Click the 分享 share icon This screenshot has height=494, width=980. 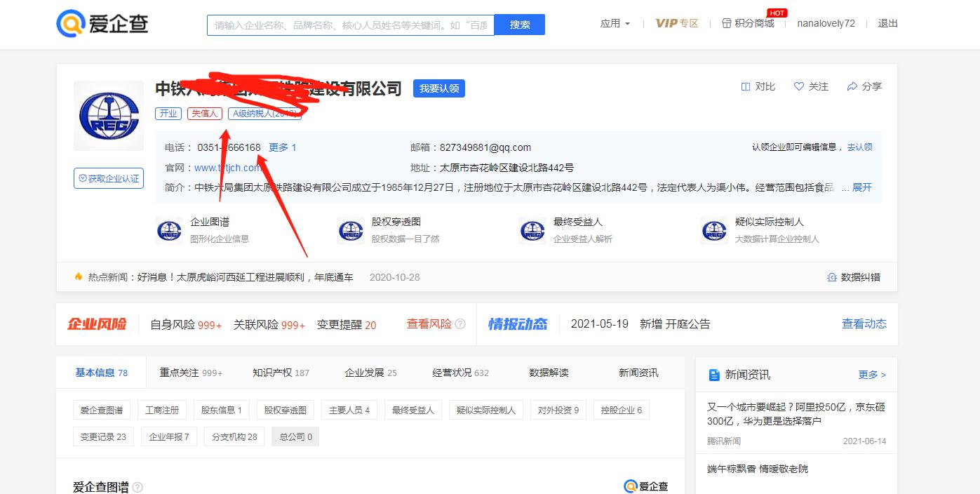[x=852, y=86]
